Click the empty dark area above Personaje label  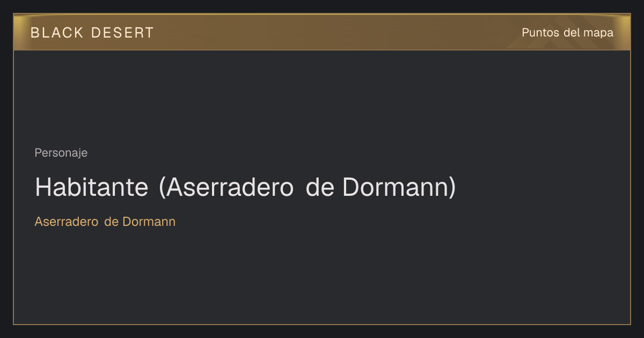[322, 97]
